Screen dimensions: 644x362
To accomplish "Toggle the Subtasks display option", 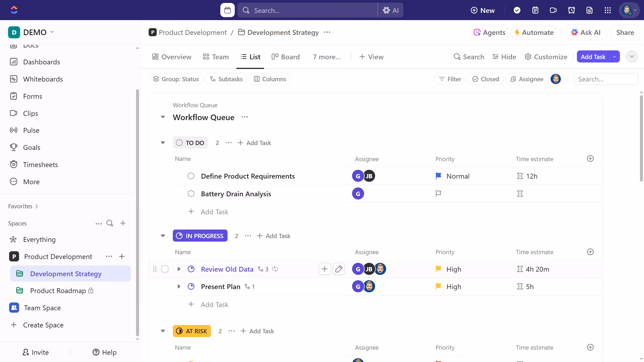I will [226, 79].
